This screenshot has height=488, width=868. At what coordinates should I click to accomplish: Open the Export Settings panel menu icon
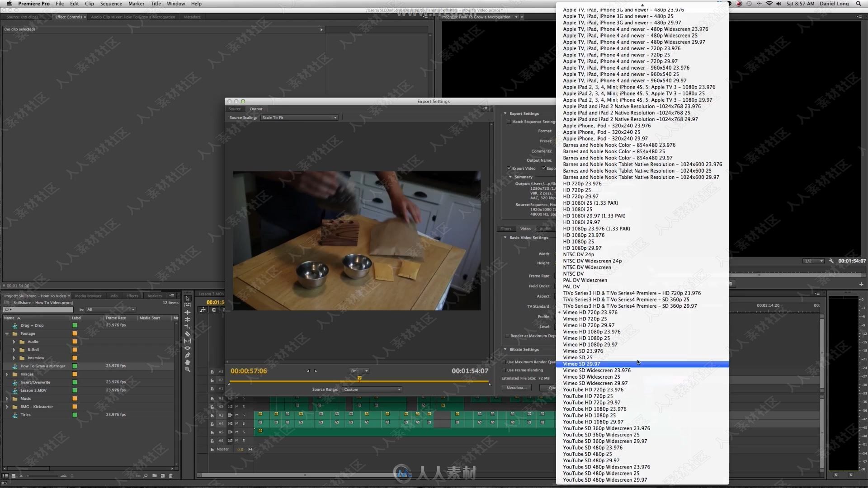pyautogui.click(x=485, y=108)
